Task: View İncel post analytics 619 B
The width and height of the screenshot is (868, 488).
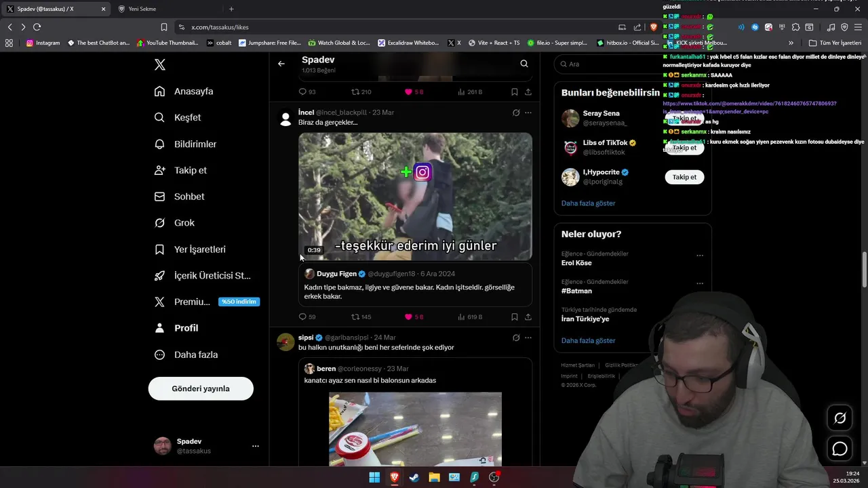Action: point(470,317)
